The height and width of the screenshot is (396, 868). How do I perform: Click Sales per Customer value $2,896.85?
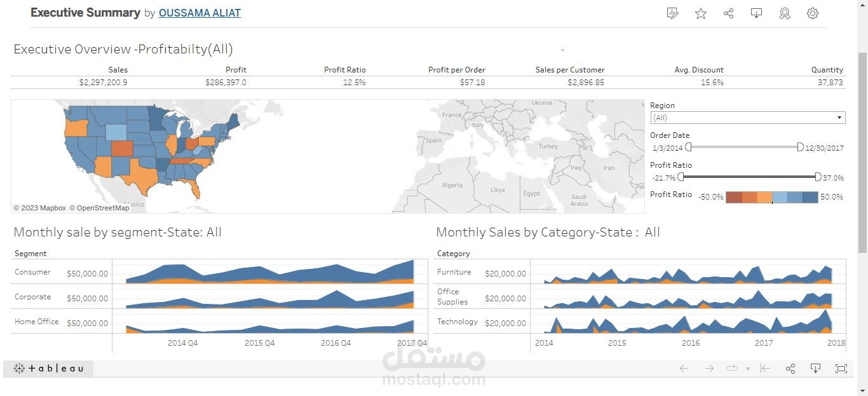point(586,83)
